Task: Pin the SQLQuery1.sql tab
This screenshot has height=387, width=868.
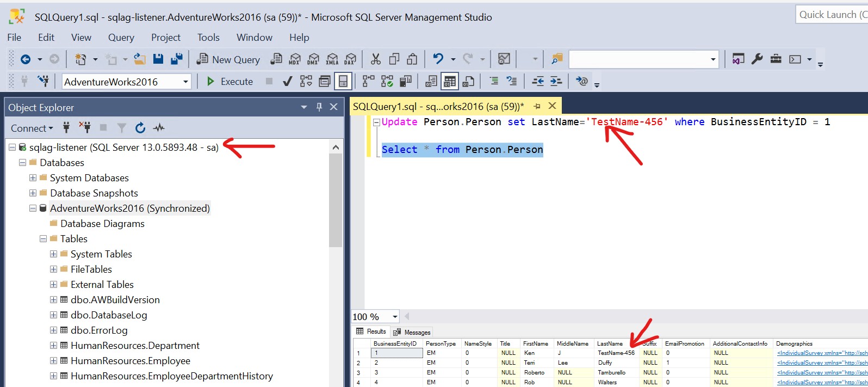Action: 537,106
